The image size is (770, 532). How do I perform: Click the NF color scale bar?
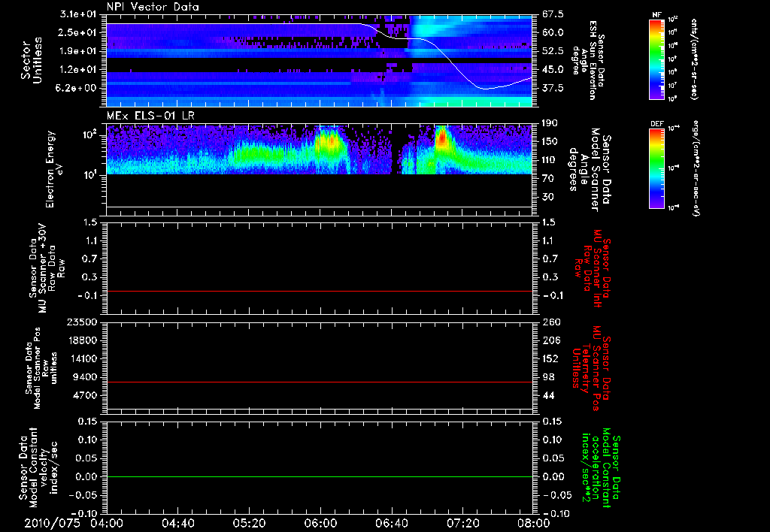657,60
